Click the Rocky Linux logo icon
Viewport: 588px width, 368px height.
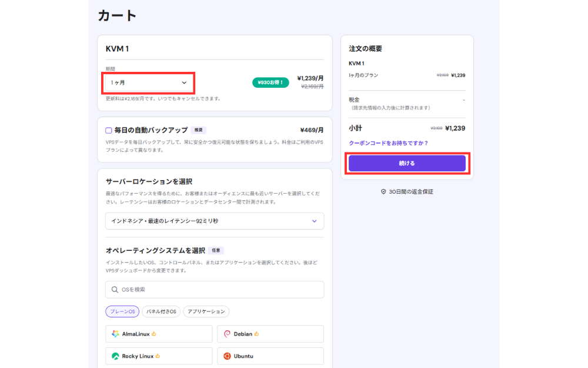point(115,356)
